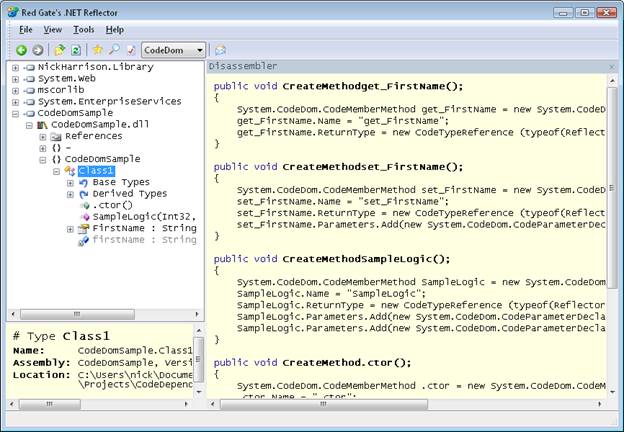Click the Base Types arrow icon
The image size is (624, 432).
(84, 183)
